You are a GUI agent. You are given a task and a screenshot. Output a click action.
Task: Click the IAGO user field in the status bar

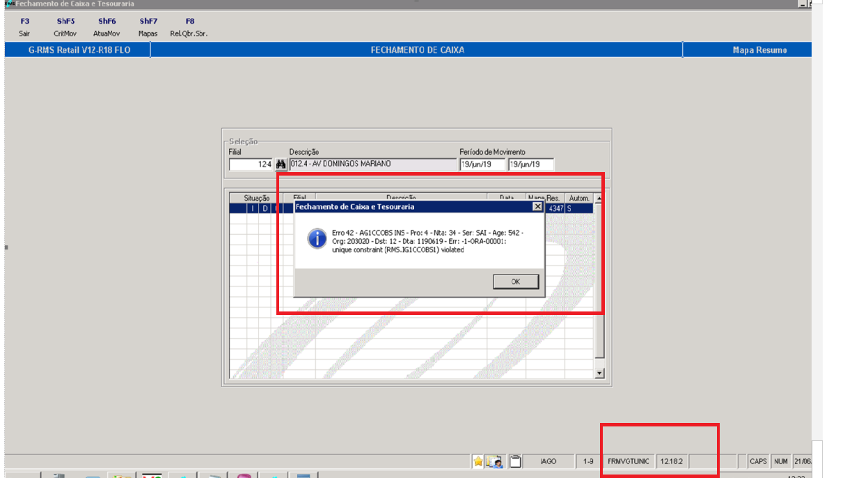coord(549,461)
